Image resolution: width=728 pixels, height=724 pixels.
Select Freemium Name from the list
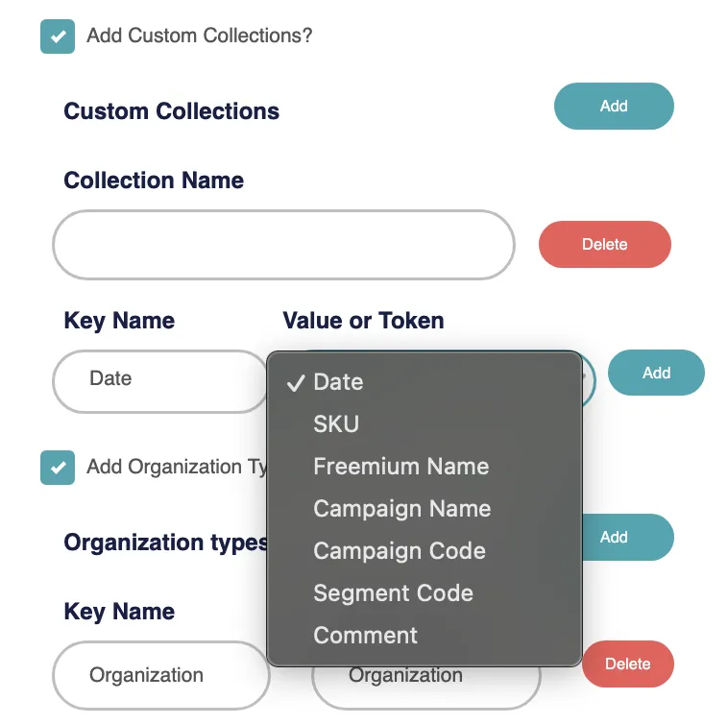(400, 467)
